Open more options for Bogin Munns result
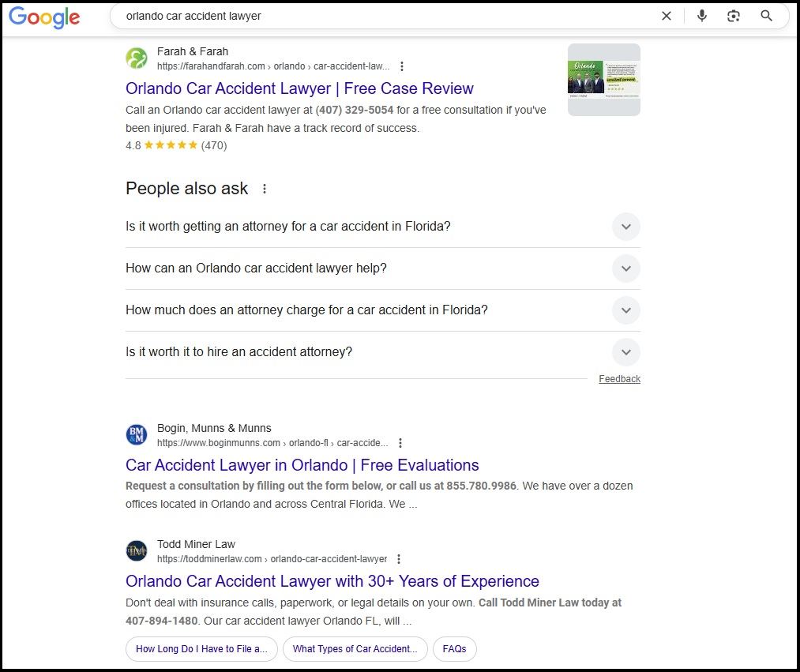This screenshot has height=672, width=800. (400, 443)
